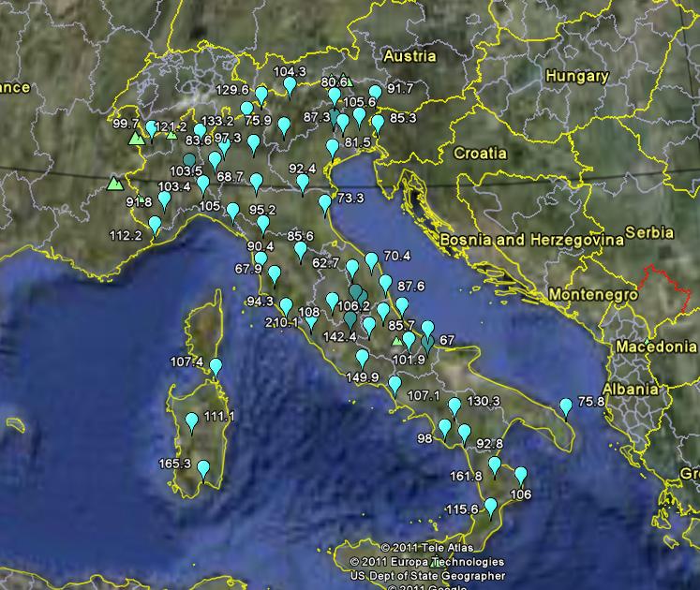Click the Montenegro country label
The image size is (700, 590).
pyautogui.click(x=593, y=295)
